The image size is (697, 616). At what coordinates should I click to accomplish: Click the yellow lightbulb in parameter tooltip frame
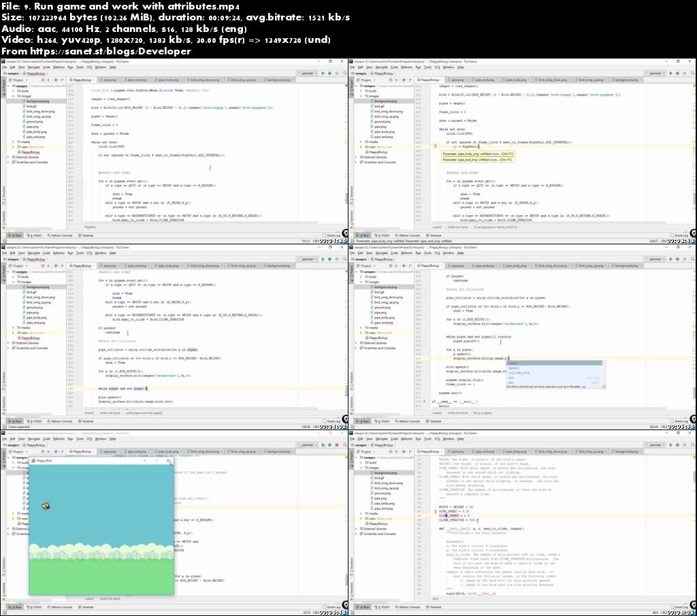click(435, 146)
